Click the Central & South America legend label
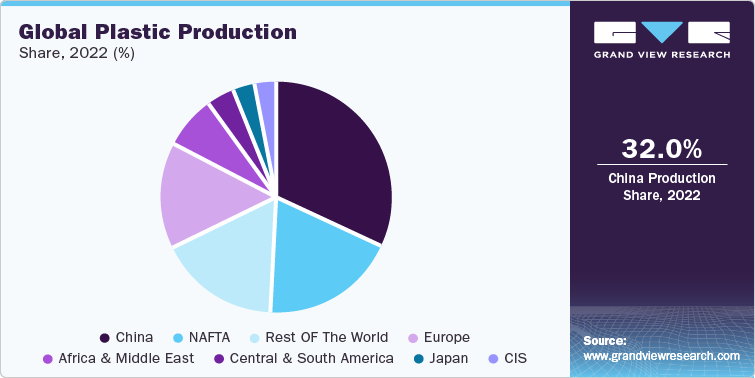The image size is (755, 378). pyautogui.click(x=312, y=359)
